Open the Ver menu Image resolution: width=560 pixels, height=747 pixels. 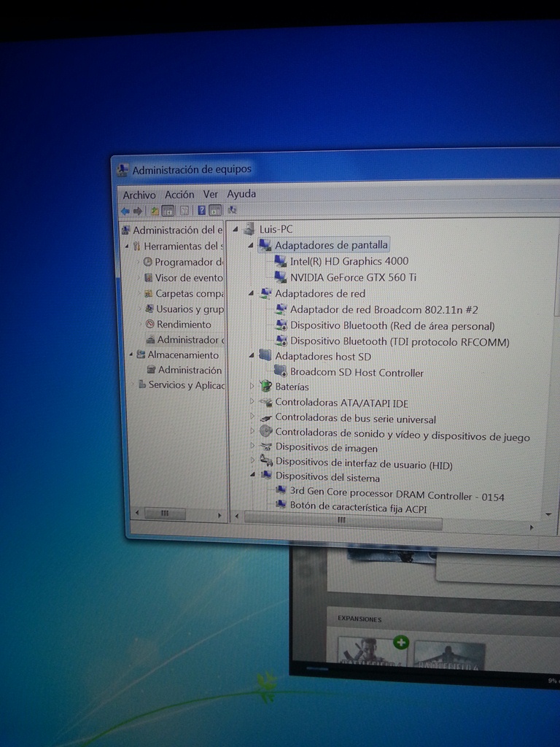(211, 194)
